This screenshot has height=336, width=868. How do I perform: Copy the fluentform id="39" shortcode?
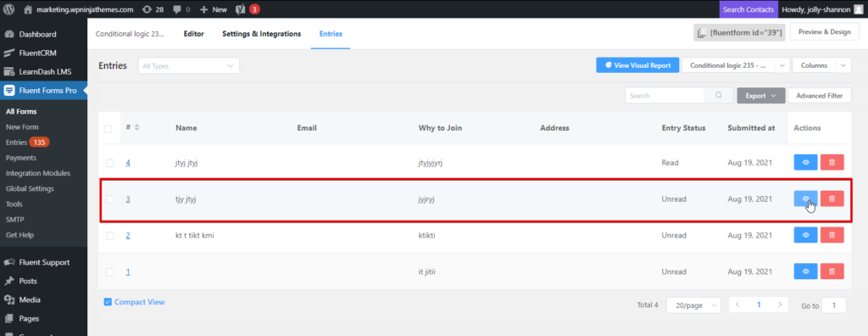pos(739,33)
